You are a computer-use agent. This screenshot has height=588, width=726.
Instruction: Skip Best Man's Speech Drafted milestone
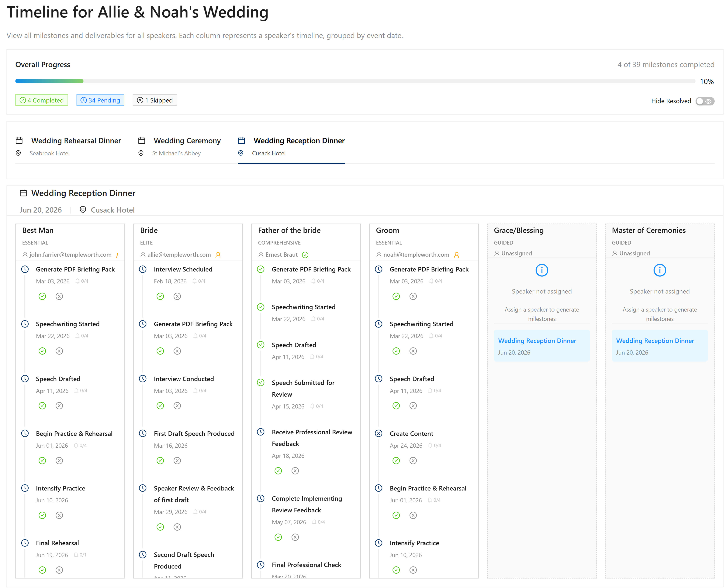(59, 406)
